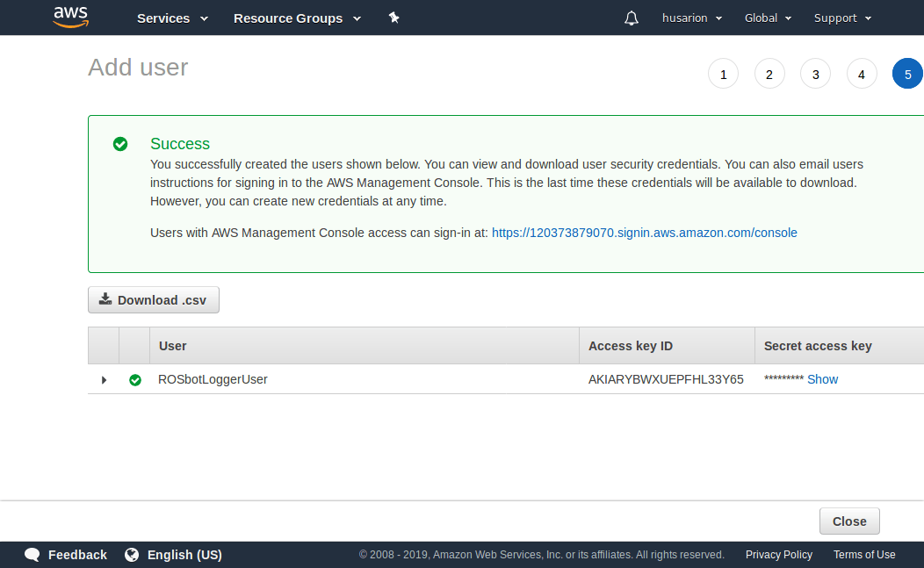Click the green Success checkmark icon
The width and height of the screenshot is (924, 568).
coord(120,144)
